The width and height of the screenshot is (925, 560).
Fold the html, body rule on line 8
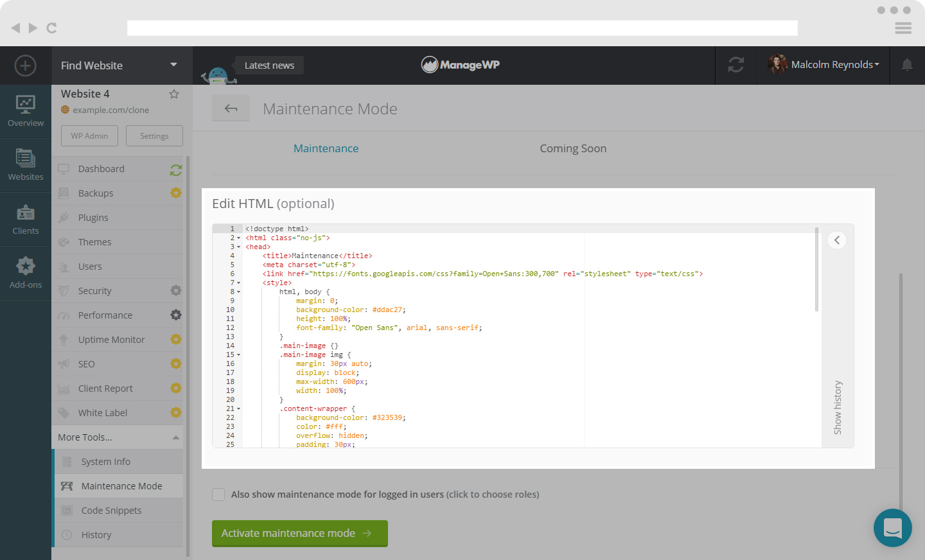pyautogui.click(x=239, y=292)
